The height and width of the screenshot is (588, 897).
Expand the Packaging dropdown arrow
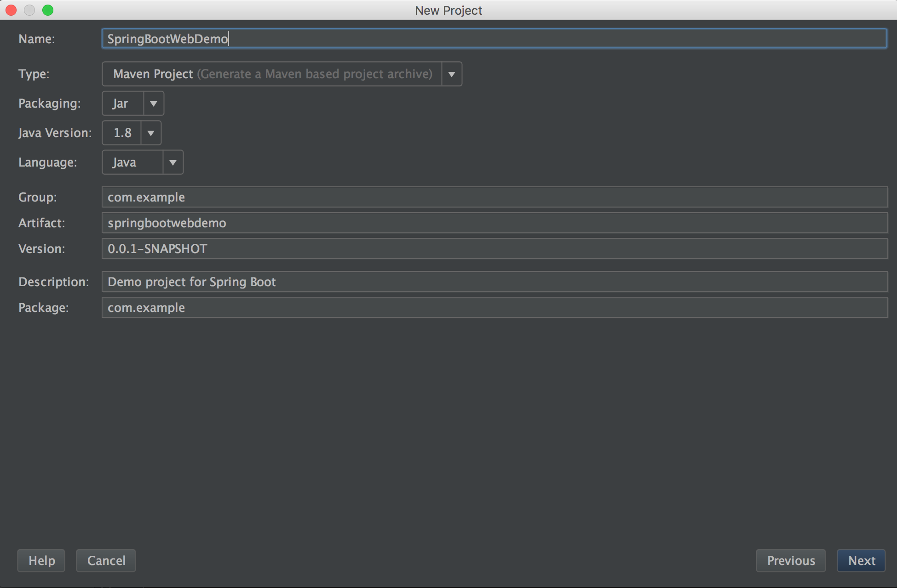pyautogui.click(x=154, y=104)
